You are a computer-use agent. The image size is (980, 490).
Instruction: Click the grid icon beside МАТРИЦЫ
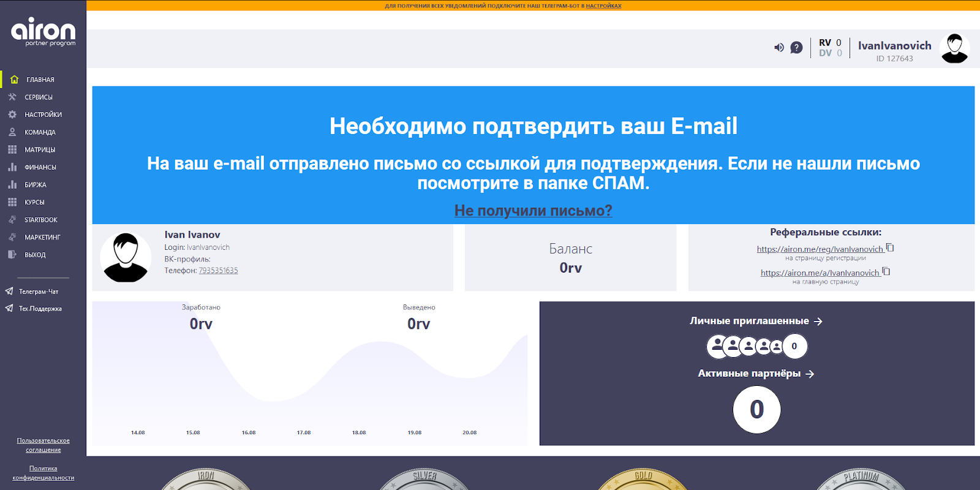pyautogui.click(x=12, y=149)
